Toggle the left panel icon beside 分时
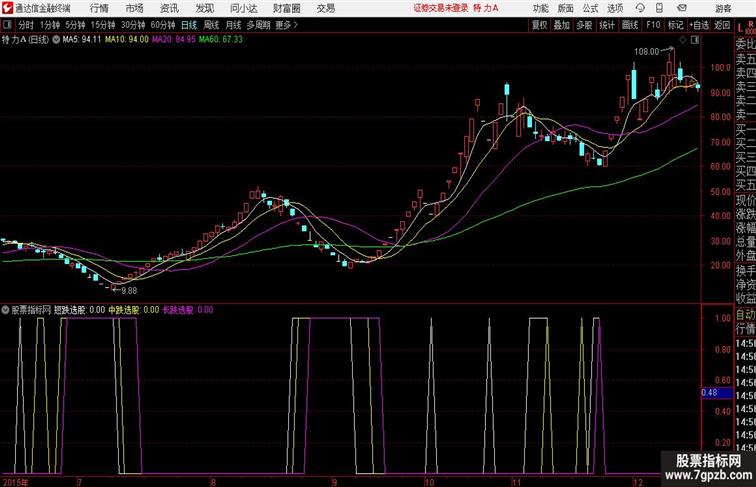 click(6, 25)
